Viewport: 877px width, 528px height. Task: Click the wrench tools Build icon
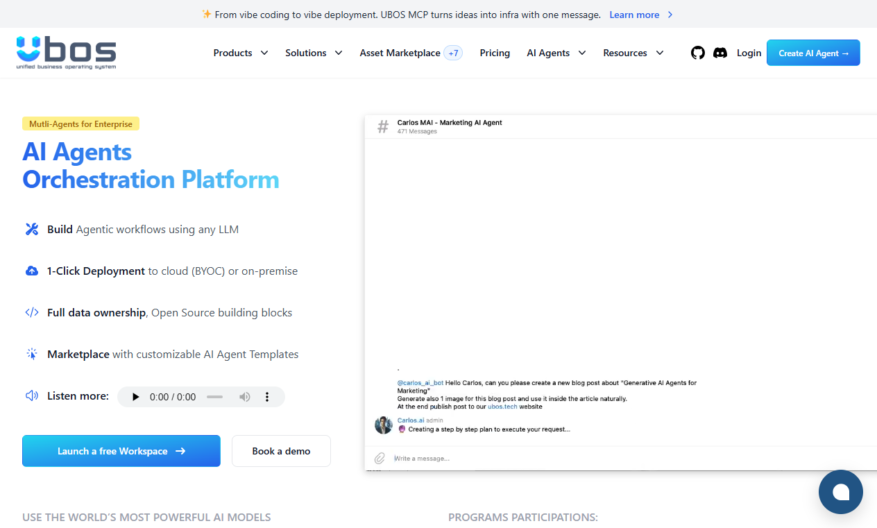[x=32, y=229]
